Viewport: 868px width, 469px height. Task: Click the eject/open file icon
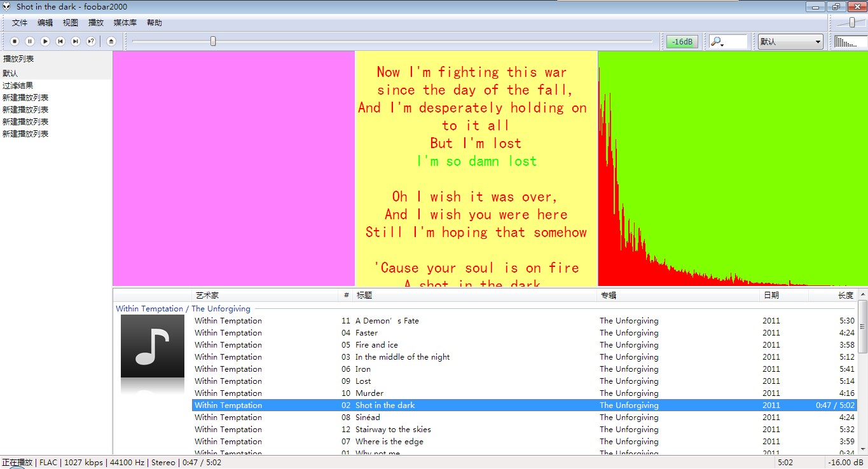click(x=111, y=41)
